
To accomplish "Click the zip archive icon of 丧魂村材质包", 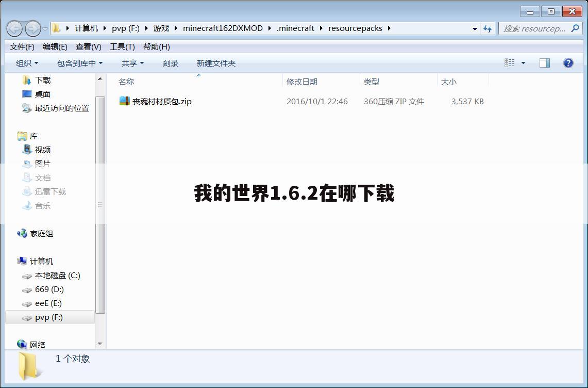I will click(x=125, y=101).
